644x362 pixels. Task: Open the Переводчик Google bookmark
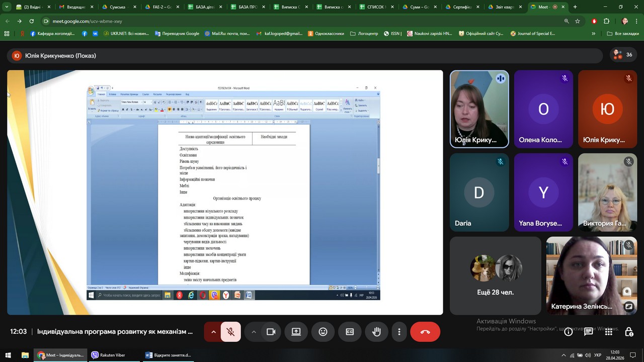(x=176, y=34)
